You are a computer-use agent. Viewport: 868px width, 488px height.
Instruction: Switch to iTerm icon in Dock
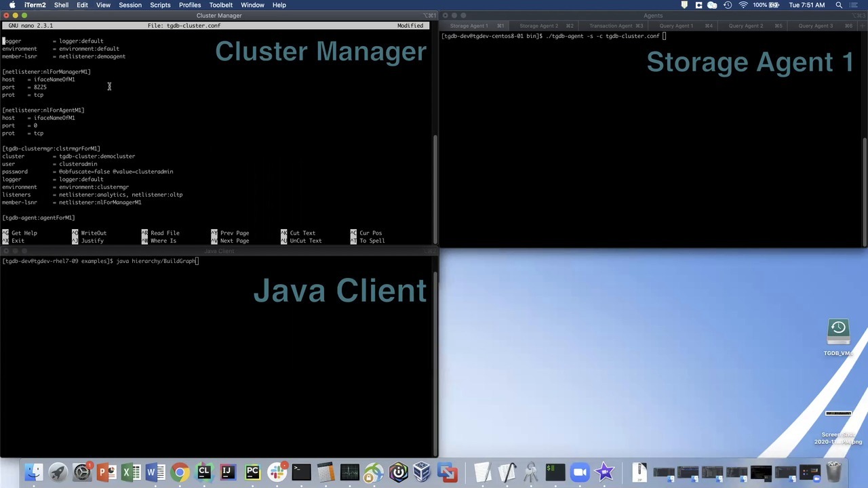555,472
